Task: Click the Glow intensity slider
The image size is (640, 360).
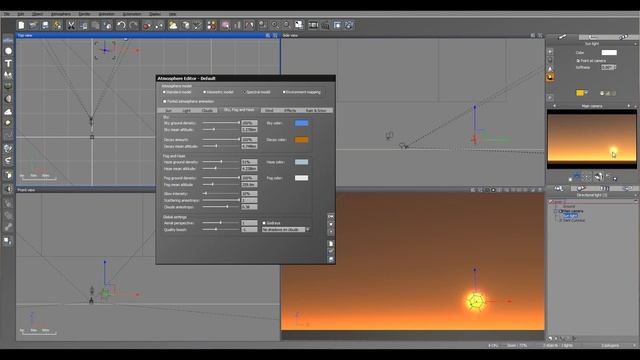Action: (221, 193)
